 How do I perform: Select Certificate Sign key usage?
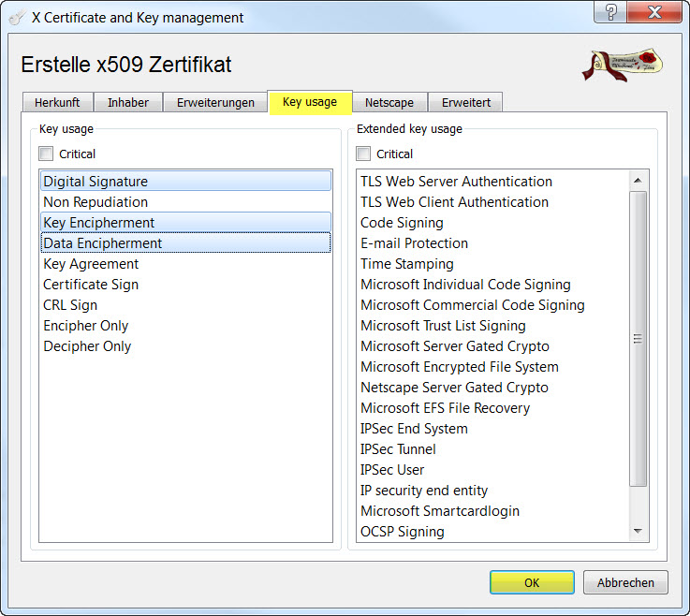(x=91, y=285)
